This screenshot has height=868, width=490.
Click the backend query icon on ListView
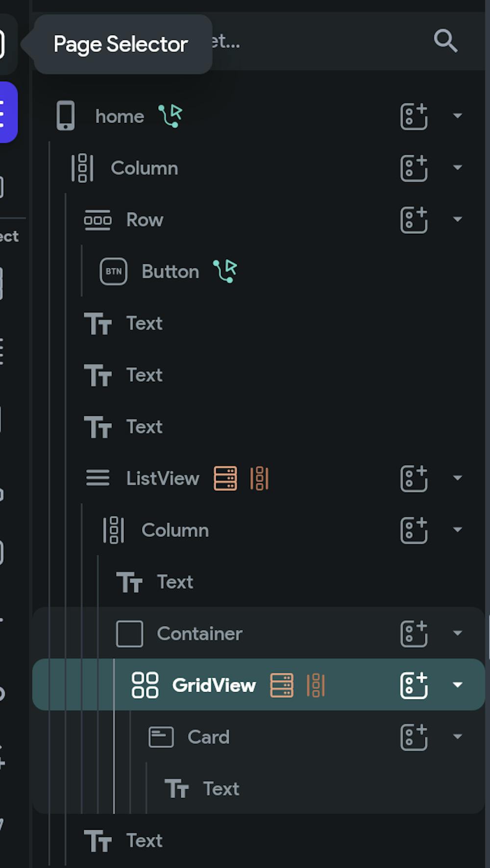225,478
